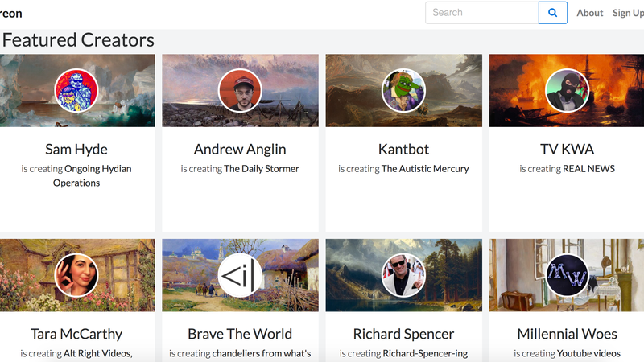Focus the Search input field
Image resolution: width=644 pixels, height=362 pixels.
coord(481,13)
